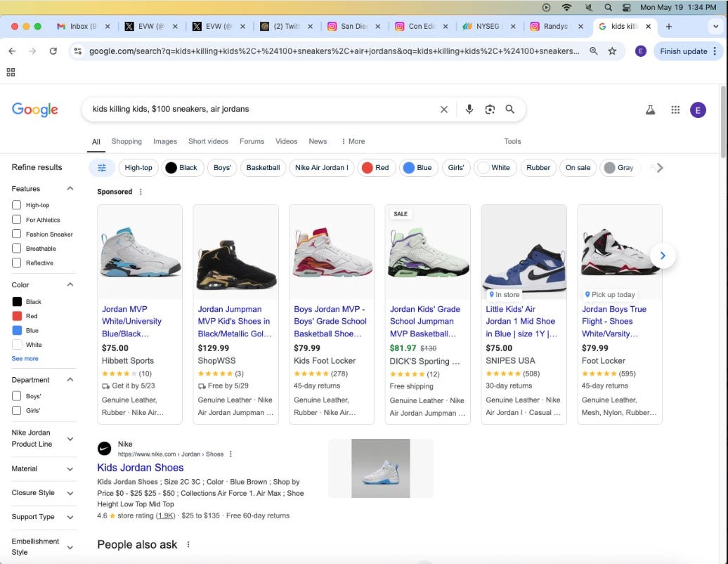This screenshot has height=564, width=728.
Task: Check the Fashion Sneaker checkbox
Action: pyautogui.click(x=16, y=234)
